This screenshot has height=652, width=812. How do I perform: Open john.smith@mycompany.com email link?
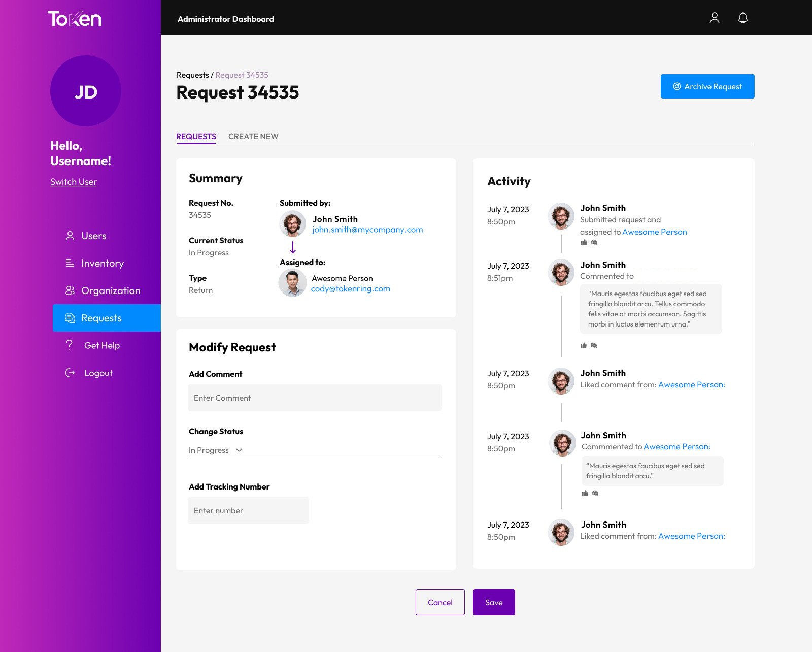[x=367, y=230]
